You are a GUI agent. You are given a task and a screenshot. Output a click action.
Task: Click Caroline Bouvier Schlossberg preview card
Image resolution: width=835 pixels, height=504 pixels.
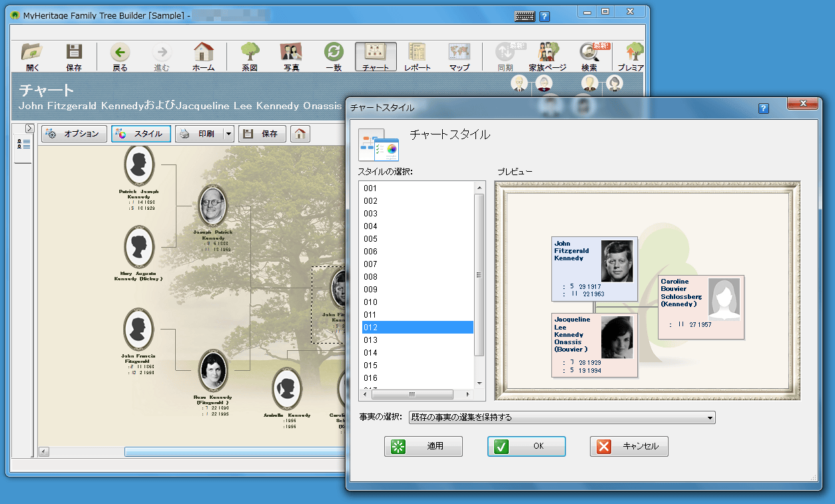coord(701,307)
